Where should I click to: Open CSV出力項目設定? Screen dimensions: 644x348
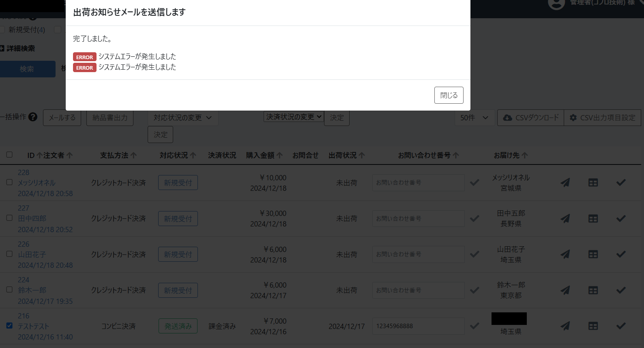click(603, 118)
